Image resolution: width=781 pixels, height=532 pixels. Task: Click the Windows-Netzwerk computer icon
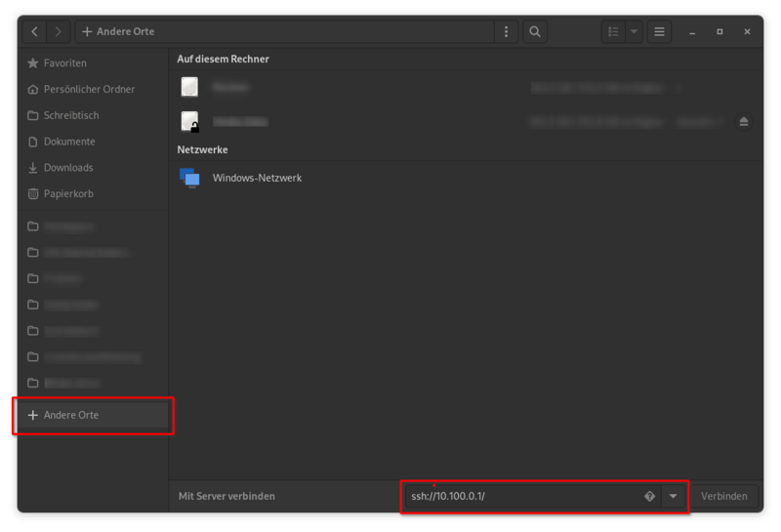click(x=189, y=178)
